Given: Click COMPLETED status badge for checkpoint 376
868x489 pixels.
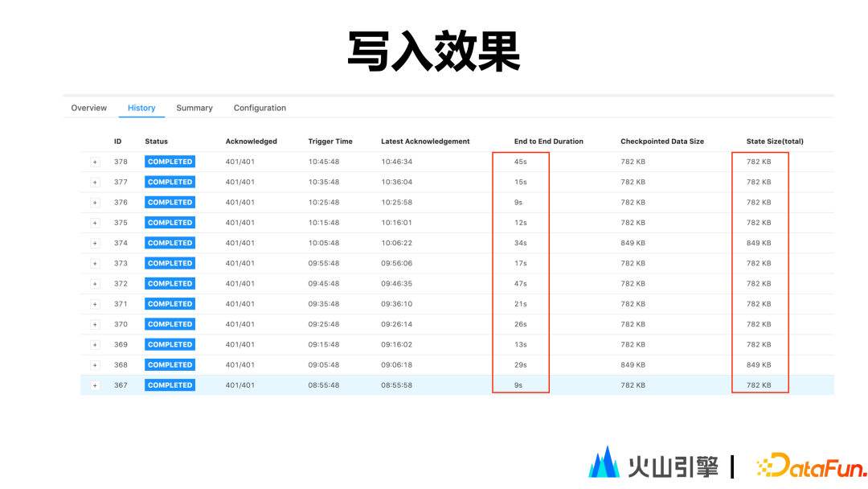Looking at the screenshot, I should [170, 202].
